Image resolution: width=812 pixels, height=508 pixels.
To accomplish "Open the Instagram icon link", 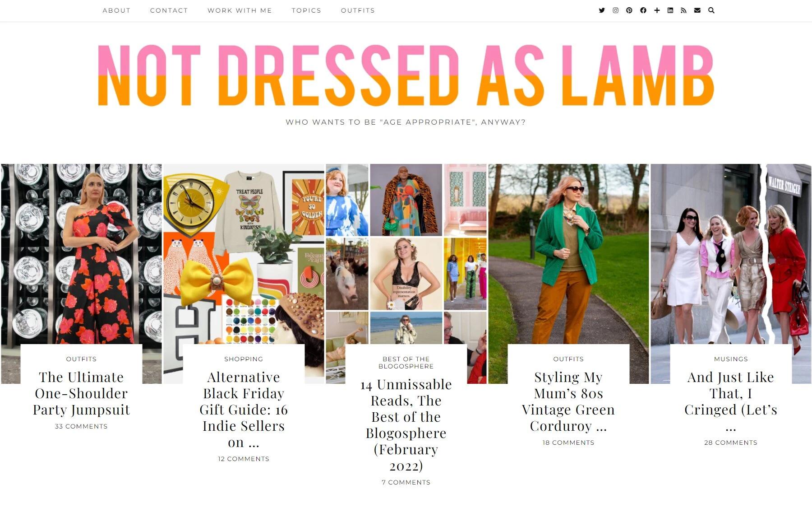I will [615, 10].
